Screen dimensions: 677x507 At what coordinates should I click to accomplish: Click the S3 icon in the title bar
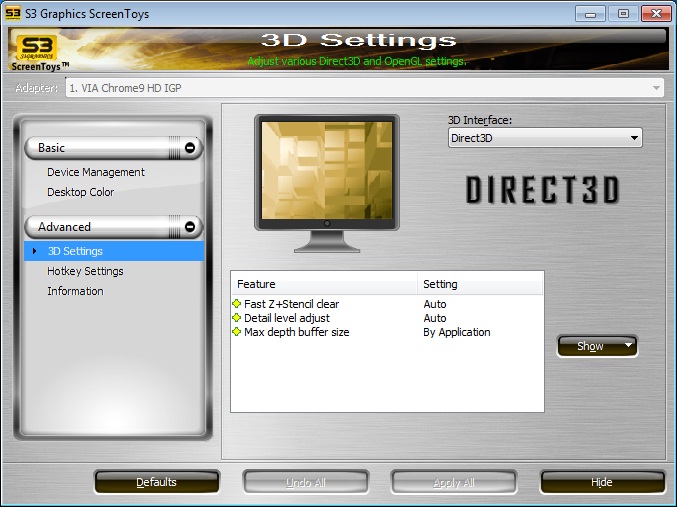click(13, 13)
